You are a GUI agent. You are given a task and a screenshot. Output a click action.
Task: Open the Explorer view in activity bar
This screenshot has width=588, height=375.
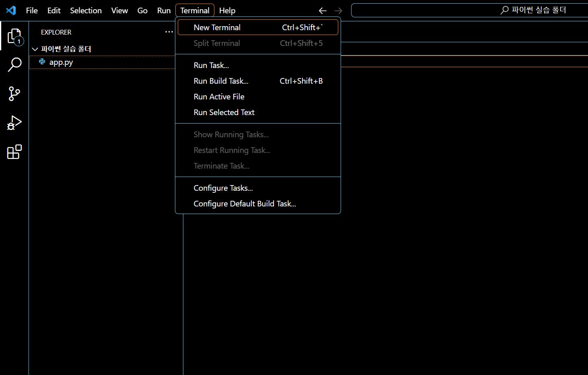pyautogui.click(x=14, y=36)
